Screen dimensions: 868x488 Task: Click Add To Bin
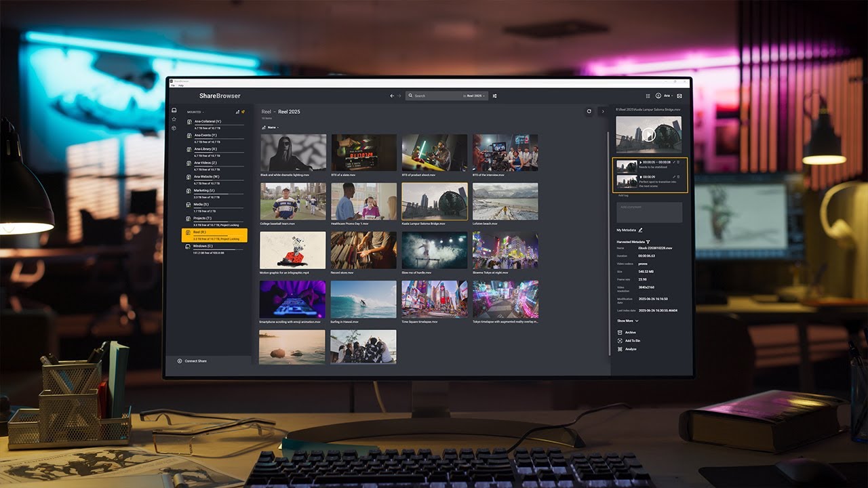click(629, 341)
